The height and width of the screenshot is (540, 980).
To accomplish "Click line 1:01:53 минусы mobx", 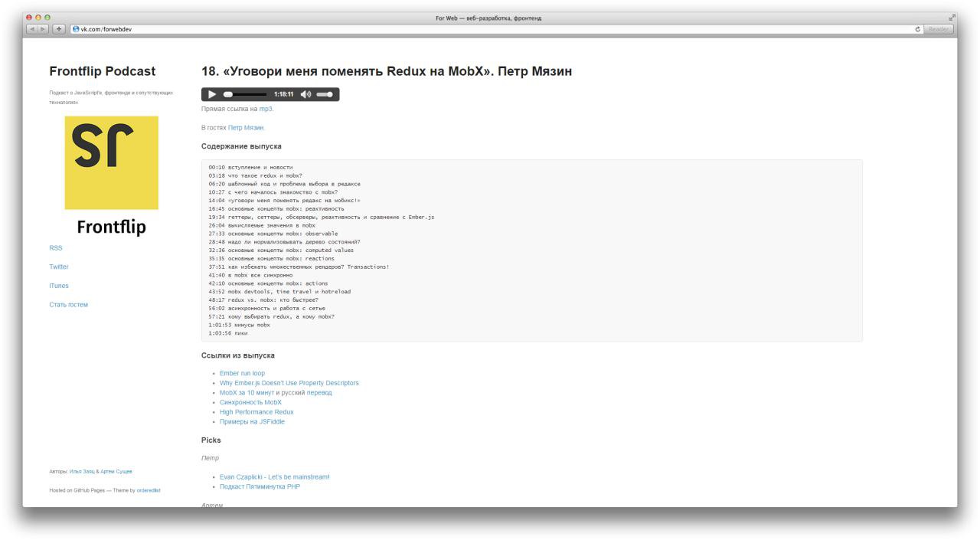I will pyautogui.click(x=239, y=325).
